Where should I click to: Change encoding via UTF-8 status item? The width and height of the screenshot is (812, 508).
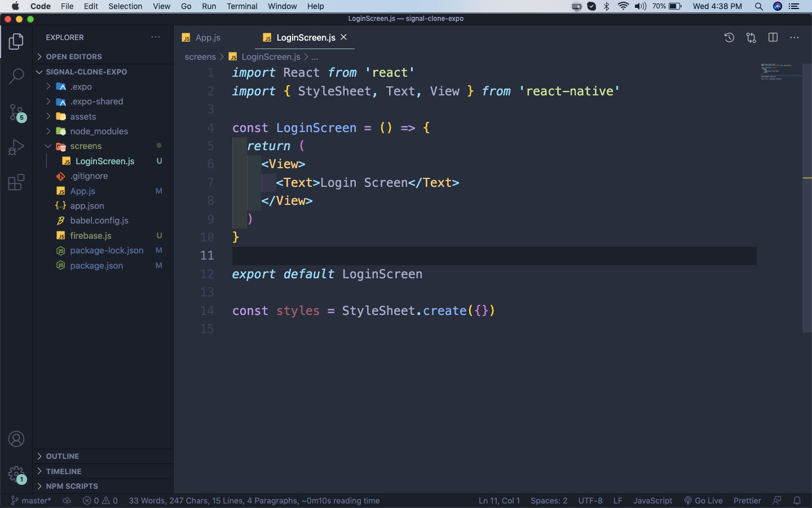[x=590, y=501]
